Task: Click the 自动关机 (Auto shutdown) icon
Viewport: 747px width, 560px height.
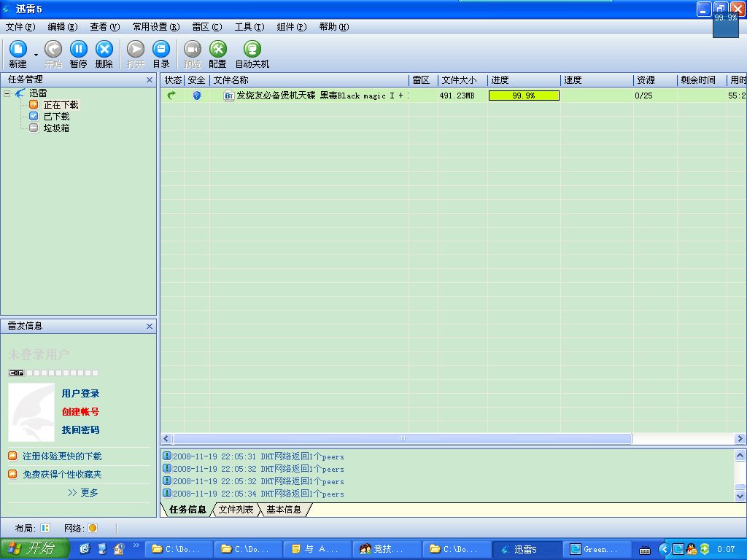Action: tap(252, 50)
